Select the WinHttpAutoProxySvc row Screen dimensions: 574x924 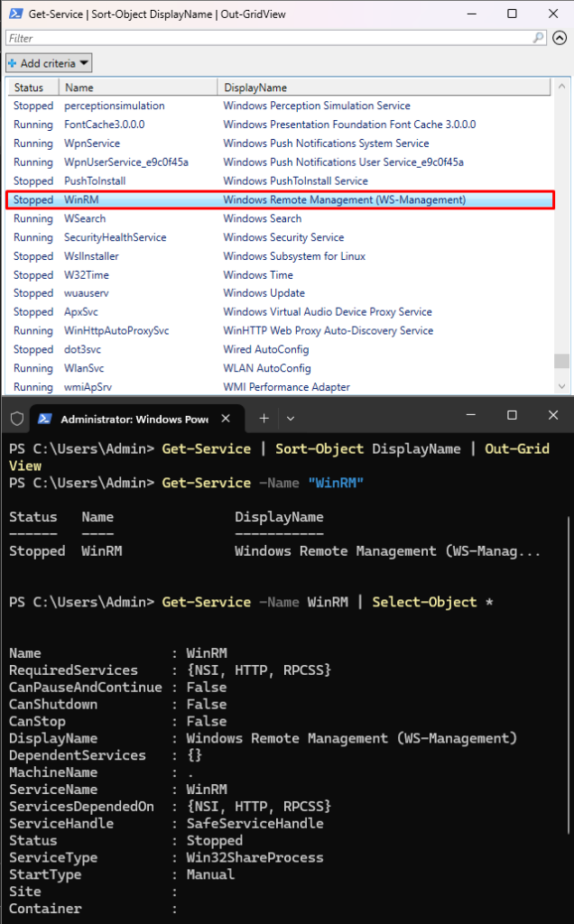point(280,330)
